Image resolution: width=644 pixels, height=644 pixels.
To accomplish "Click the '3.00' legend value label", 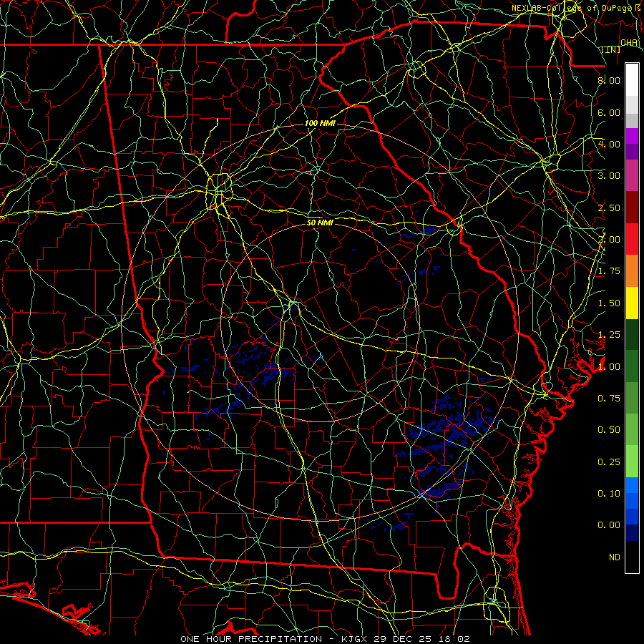I will pyautogui.click(x=609, y=176).
